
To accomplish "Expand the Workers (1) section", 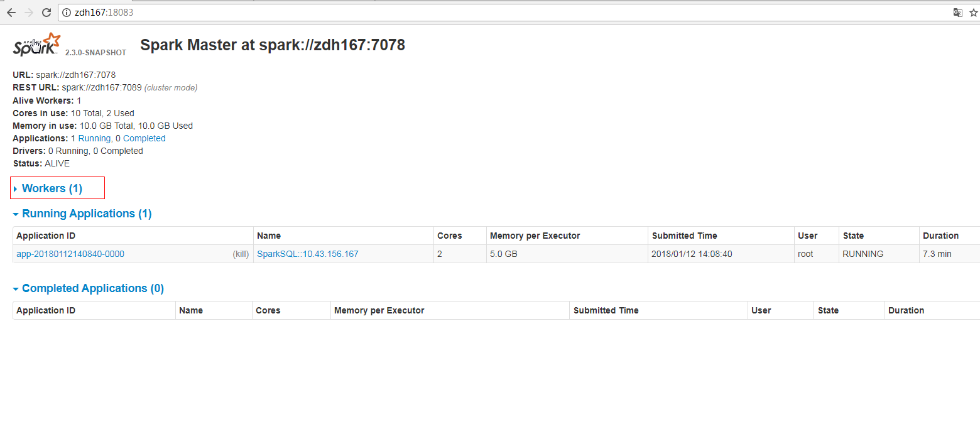I will coord(48,188).
